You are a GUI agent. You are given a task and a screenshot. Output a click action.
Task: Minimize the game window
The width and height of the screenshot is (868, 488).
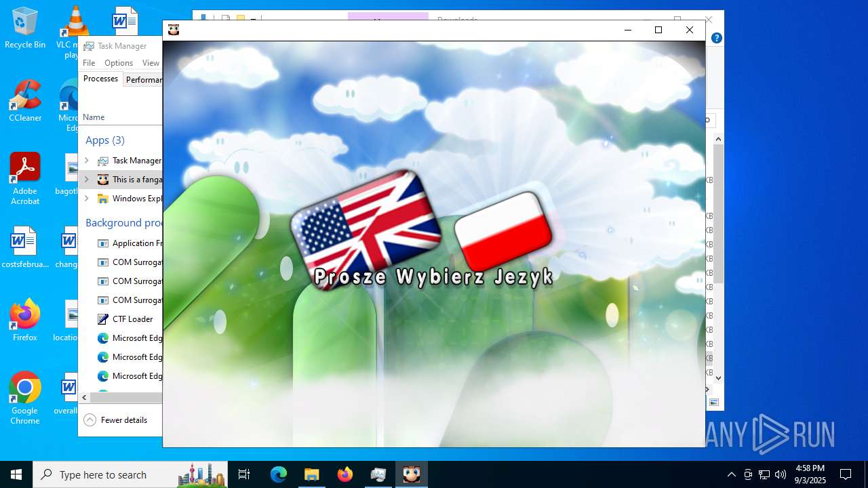coord(627,30)
